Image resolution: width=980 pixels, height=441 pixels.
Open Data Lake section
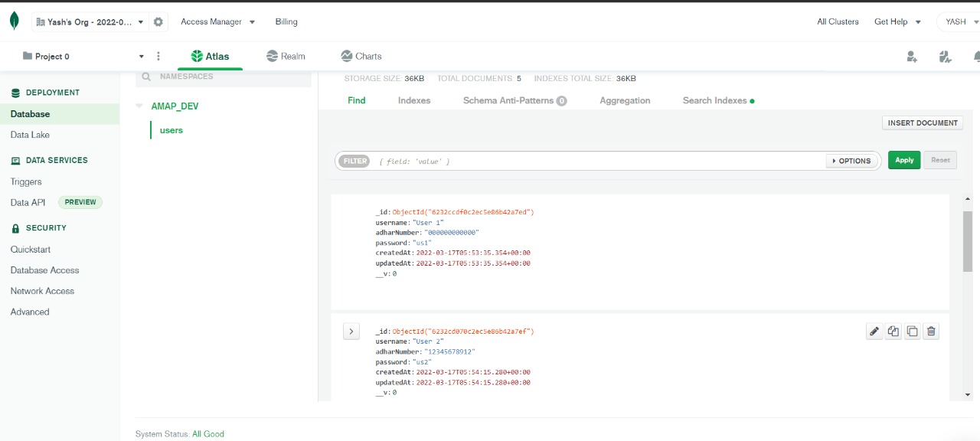coord(30,135)
